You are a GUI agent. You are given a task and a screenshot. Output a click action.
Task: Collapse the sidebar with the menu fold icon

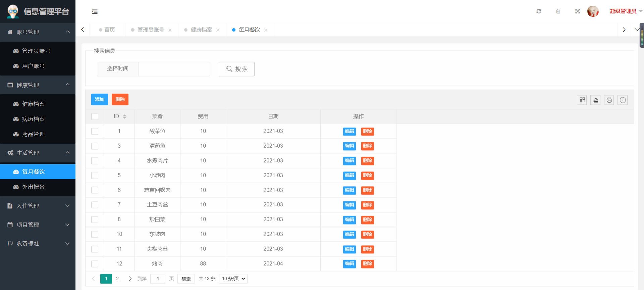[95, 12]
